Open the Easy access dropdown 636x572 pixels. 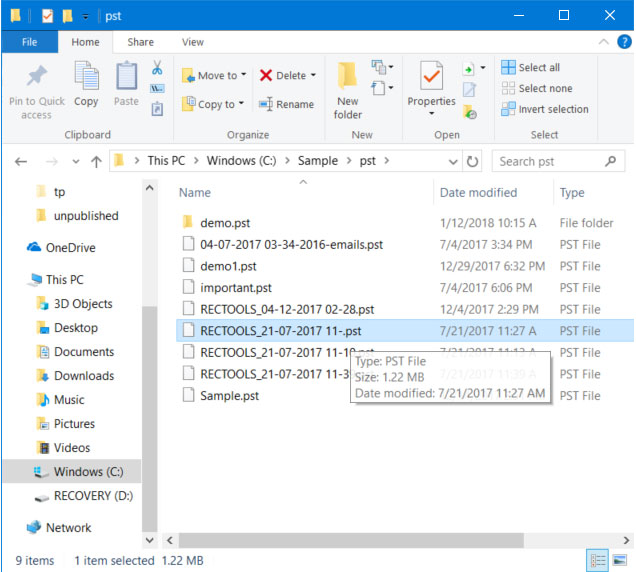(x=382, y=88)
